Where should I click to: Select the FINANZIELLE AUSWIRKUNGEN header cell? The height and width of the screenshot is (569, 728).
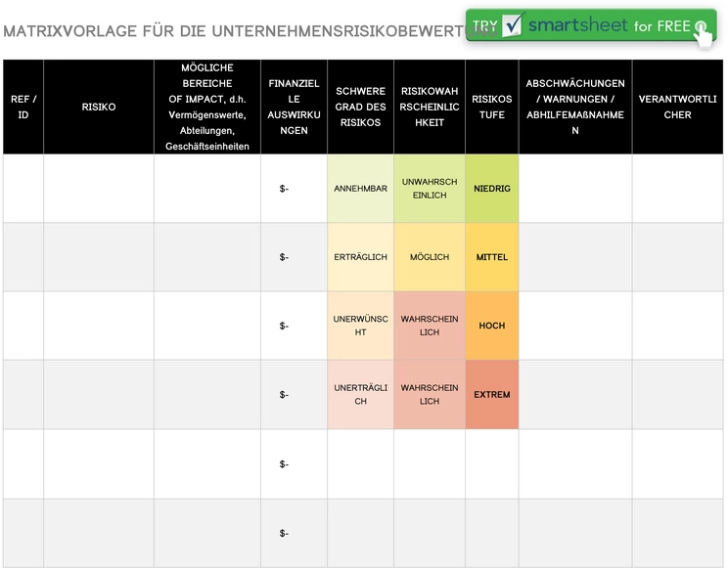coord(294,107)
